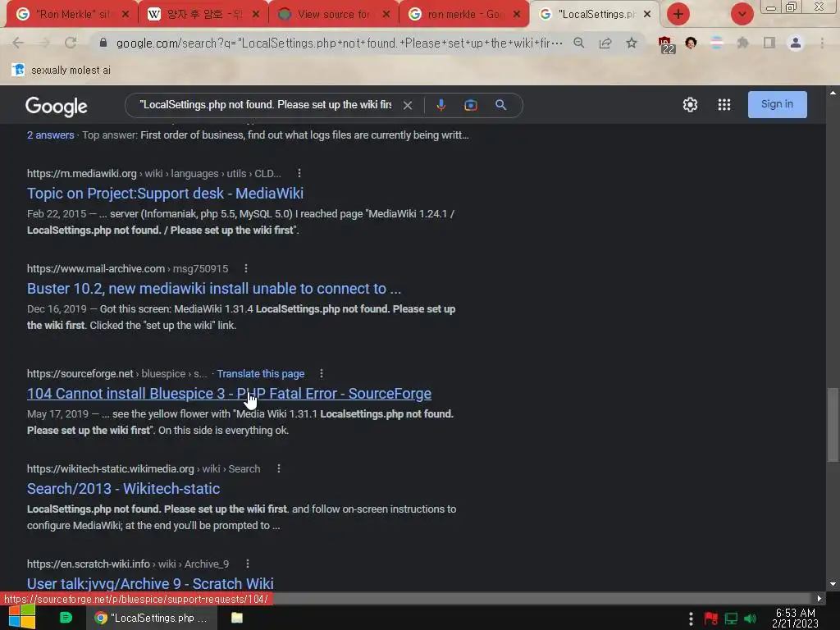Click the share page icon
The image size is (840, 630).
coord(605,43)
